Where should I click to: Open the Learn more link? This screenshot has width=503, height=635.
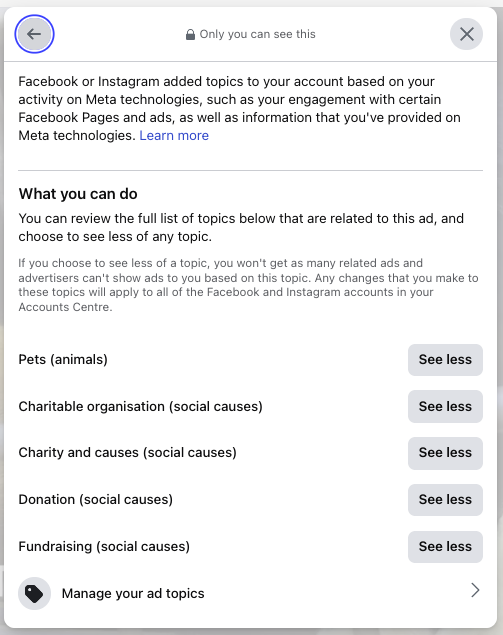coord(174,135)
